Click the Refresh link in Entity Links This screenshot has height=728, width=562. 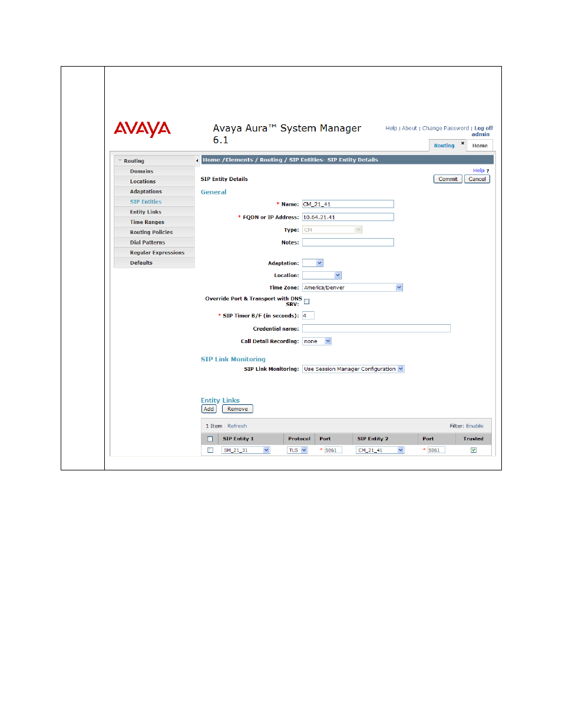[x=237, y=426]
